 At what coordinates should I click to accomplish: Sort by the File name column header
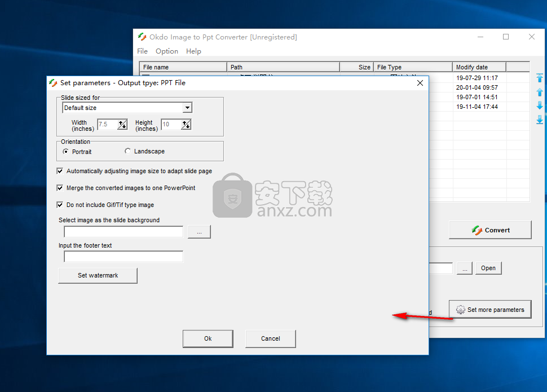click(x=183, y=67)
